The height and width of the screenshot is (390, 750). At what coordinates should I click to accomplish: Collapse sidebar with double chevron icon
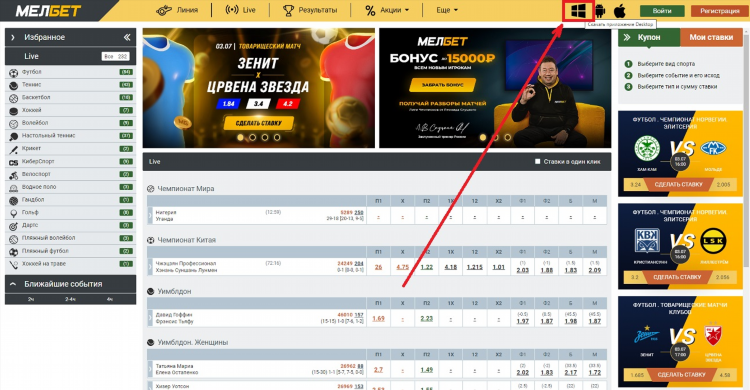(127, 37)
